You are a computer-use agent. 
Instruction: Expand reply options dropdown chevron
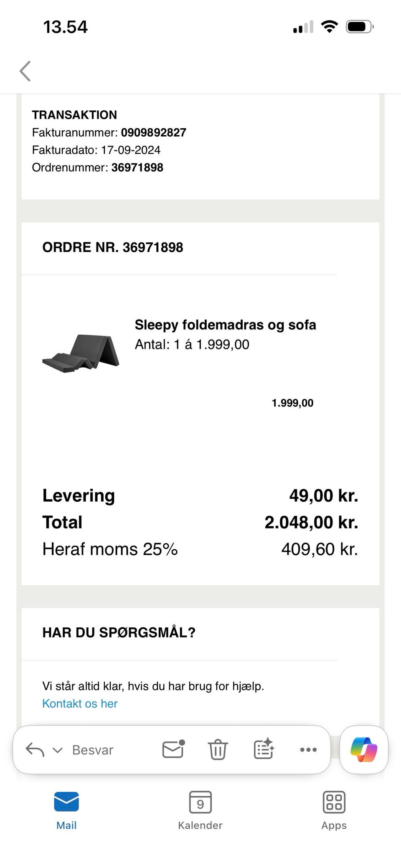point(57,750)
